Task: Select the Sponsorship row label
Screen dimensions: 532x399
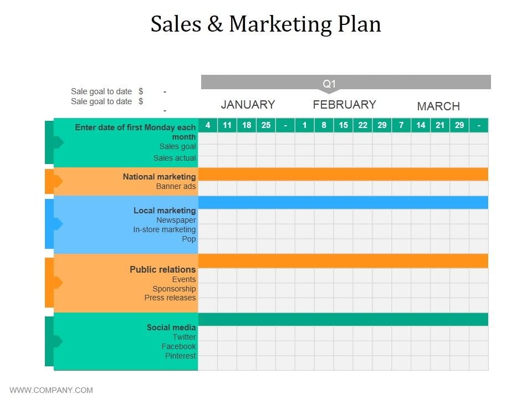Action: (x=174, y=289)
